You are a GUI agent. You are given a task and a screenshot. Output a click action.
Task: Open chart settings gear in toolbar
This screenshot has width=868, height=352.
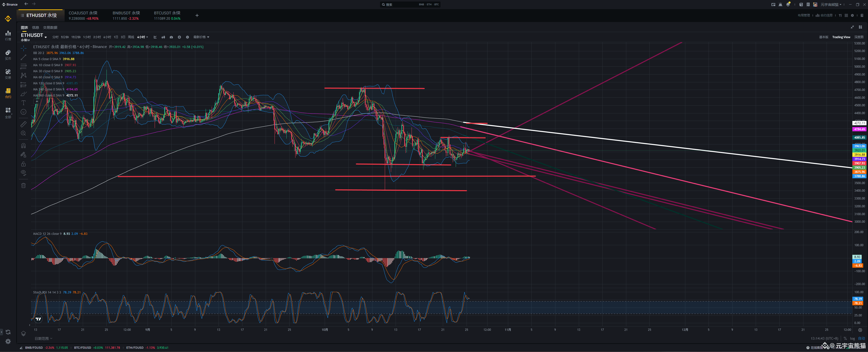pyautogui.click(x=187, y=37)
